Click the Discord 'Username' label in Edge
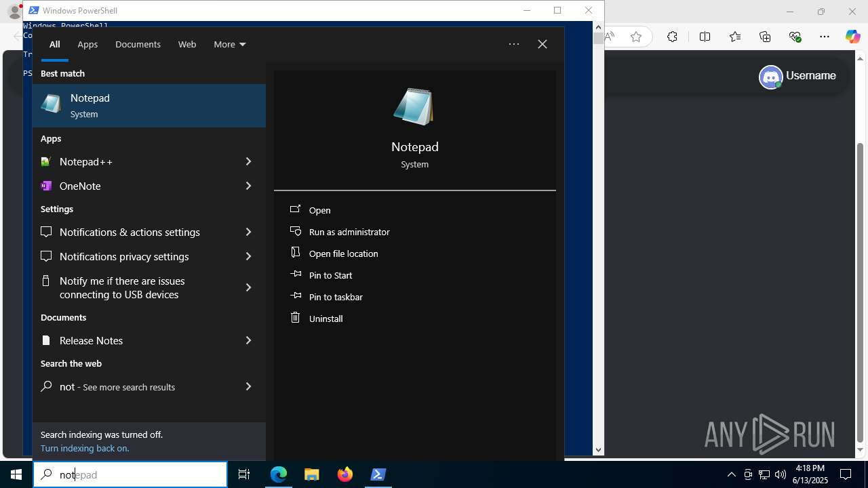This screenshot has height=488, width=868. [811, 76]
